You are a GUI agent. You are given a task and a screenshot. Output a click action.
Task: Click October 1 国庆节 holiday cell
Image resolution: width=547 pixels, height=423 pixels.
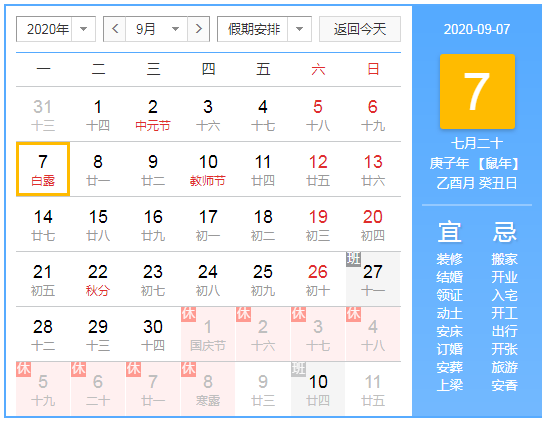point(208,334)
